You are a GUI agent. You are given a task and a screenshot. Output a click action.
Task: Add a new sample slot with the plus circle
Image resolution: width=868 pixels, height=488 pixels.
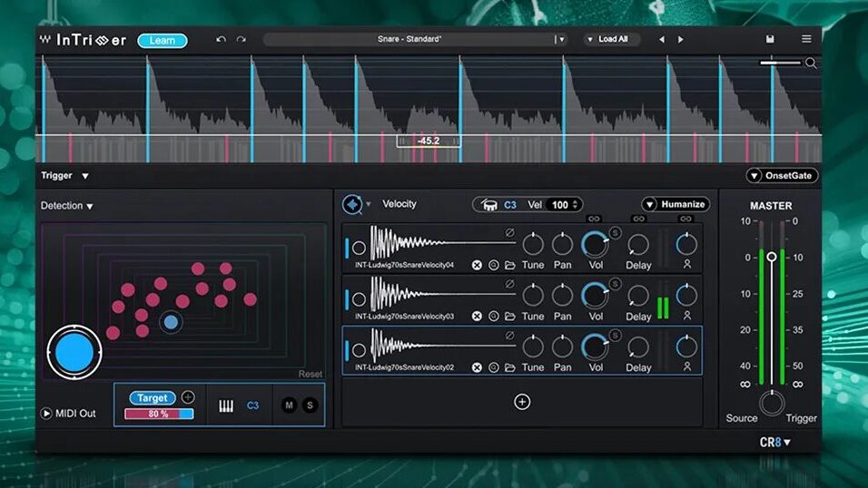pos(522,402)
